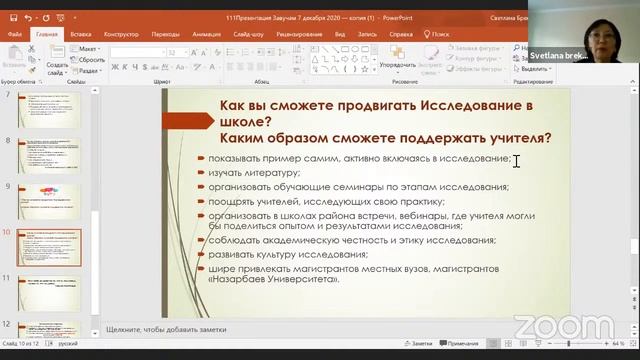Decrease the font size
Image resolution: width=640 pixels, height=360 pixels.
coord(204,52)
